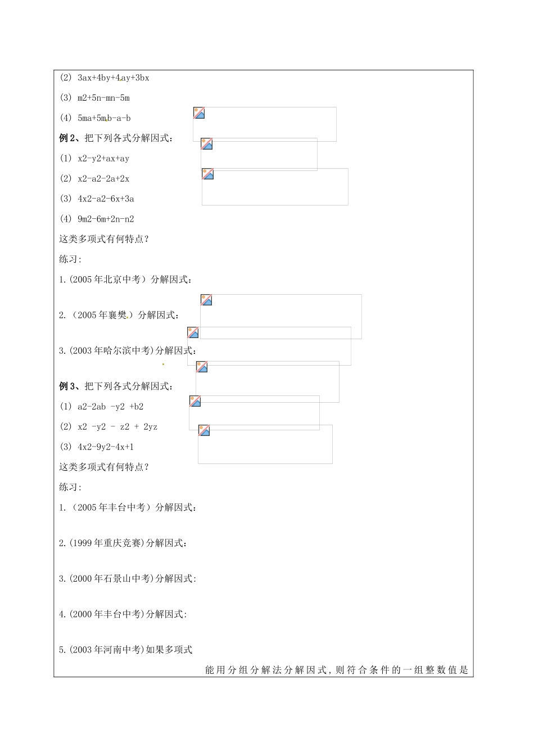Click the 2000年石景山中考 exercise line

[128, 579]
